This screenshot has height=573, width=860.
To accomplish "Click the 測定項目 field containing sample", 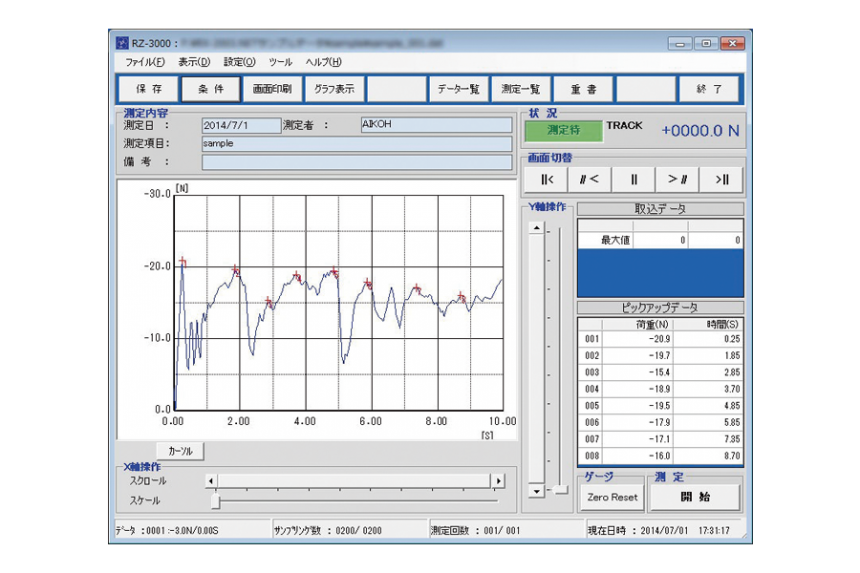I will [x=357, y=144].
